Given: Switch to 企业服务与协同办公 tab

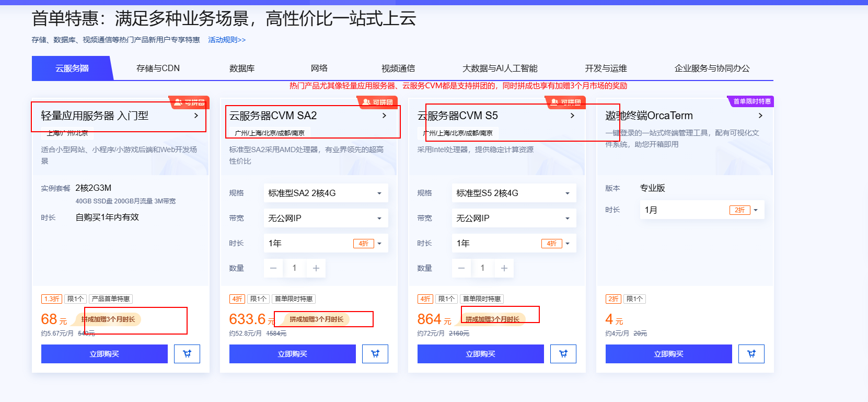Looking at the screenshot, I should [x=712, y=68].
